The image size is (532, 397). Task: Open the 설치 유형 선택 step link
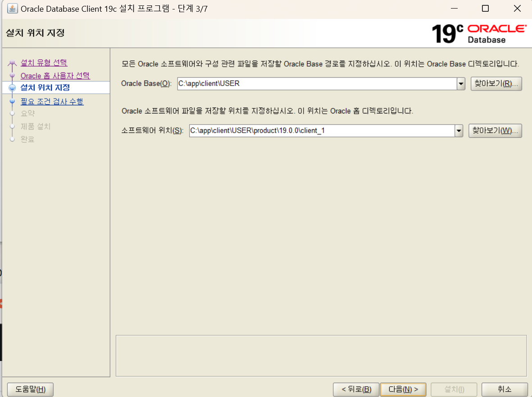point(44,63)
